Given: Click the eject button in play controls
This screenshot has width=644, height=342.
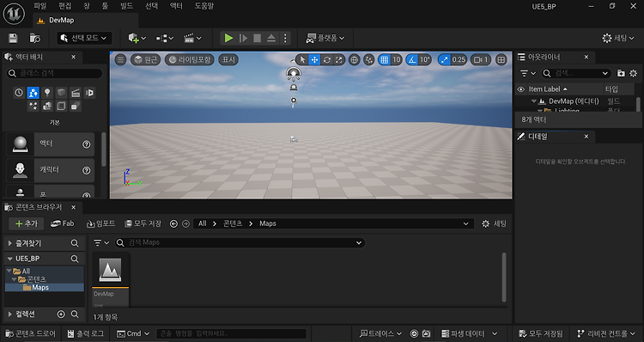Looking at the screenshot, I should pyautogui.click(x=271, y=38).
